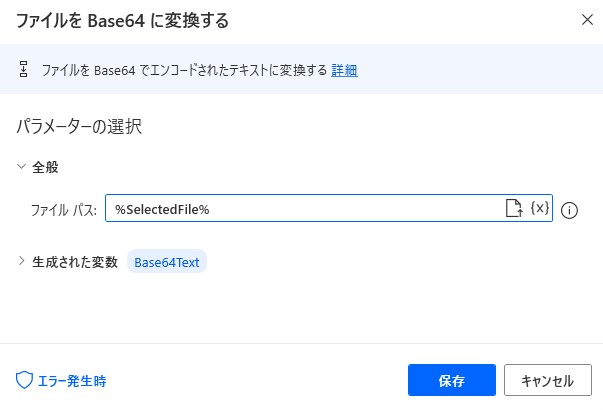Click the 生成された変数 section label
Image resolution: width=603 pixels, height=410 pixels.
point(75,262)
